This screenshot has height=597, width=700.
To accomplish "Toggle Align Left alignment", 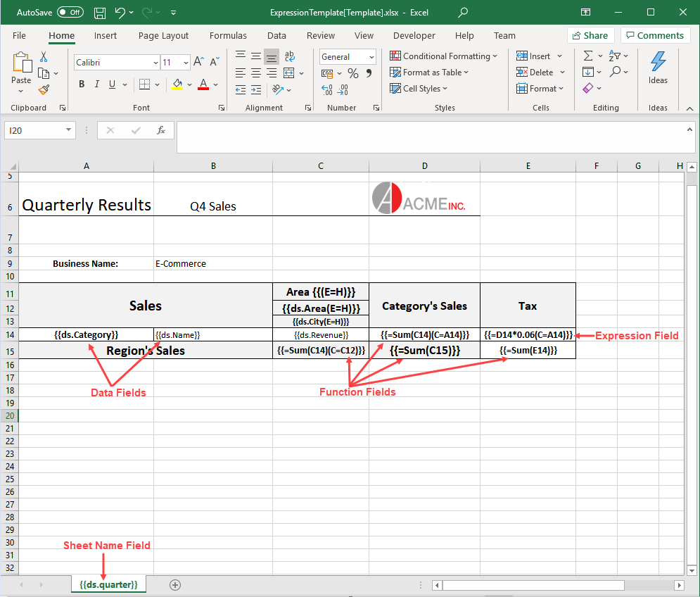I will point(241,73).
